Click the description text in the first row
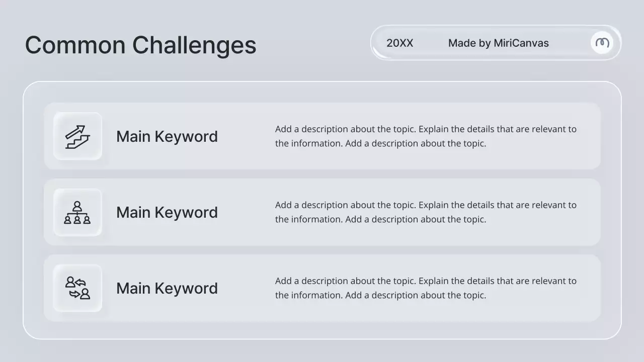This screenshot has width=644, height=362. coord(426,136)
